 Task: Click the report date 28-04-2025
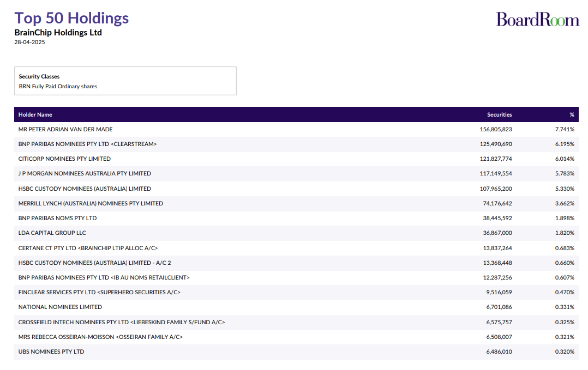pyautogui.click(x=29, y=43)
